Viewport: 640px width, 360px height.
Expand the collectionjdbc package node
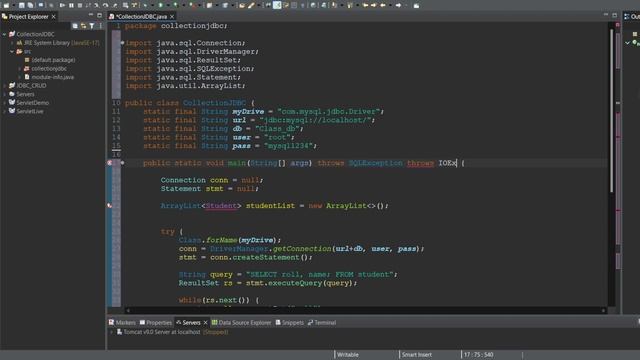pos(20,69)
